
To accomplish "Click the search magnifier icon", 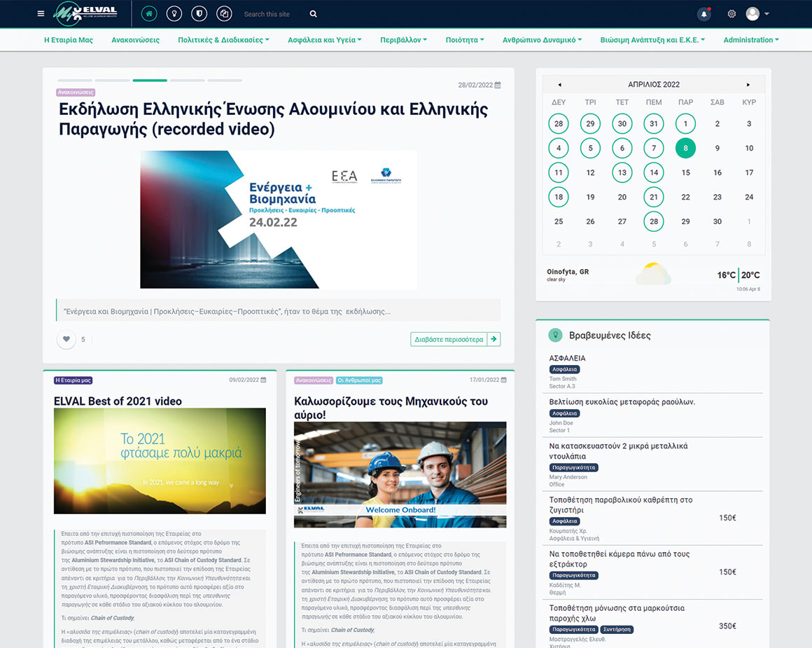I will tap(313, 14).
